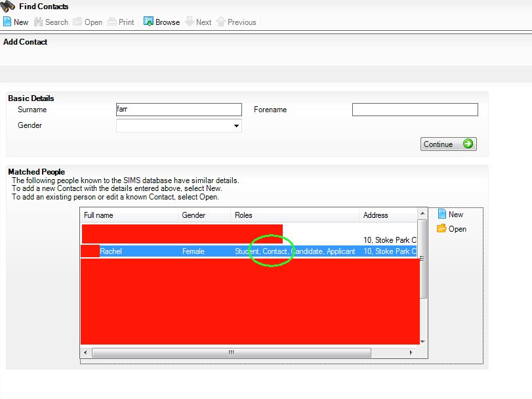
Task: Click Open folder icon beside matched list
Action: [441, 228]
